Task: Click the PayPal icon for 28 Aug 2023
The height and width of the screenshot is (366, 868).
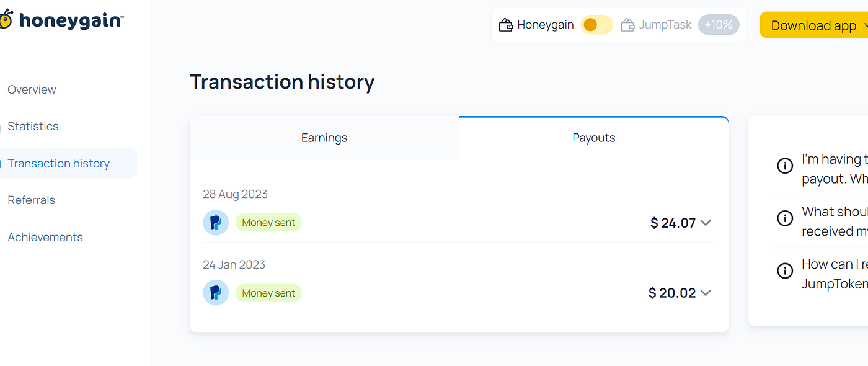Action: (x=216, y=223)
